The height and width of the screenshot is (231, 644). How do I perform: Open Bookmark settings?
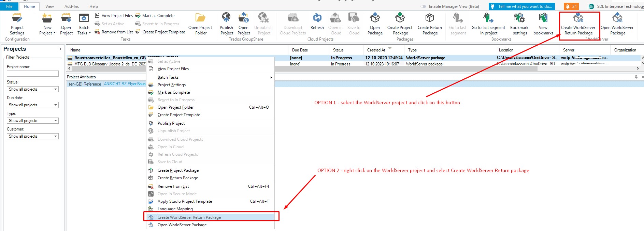tap(519, 24)
